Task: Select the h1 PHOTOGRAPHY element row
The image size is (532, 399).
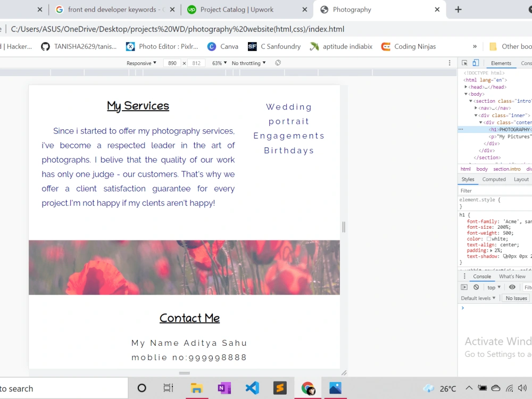Action: [x=495, y=129]
